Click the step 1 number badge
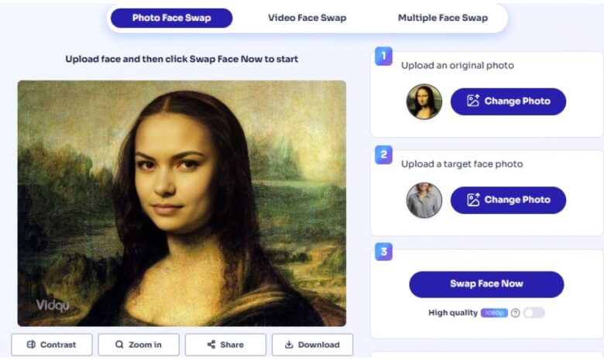Screen dimensions: 604x364 [x=383, y=56]
